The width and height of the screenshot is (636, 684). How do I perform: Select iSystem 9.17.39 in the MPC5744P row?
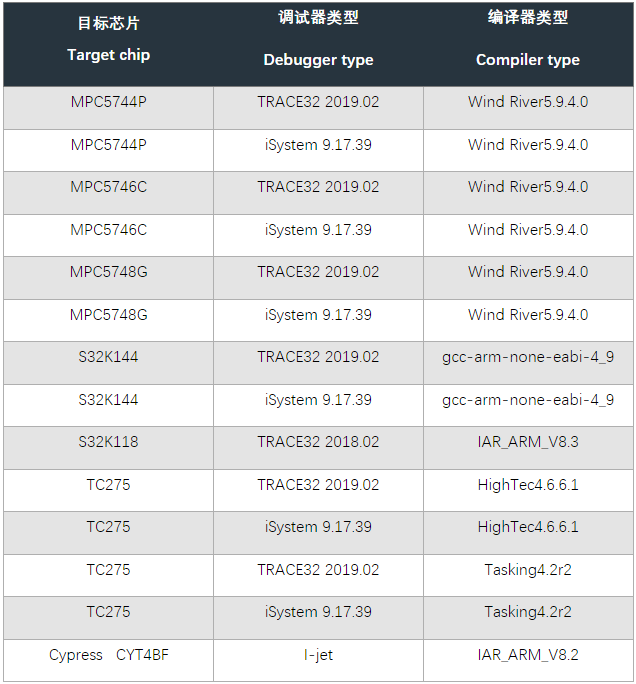(x=318, y=145)
